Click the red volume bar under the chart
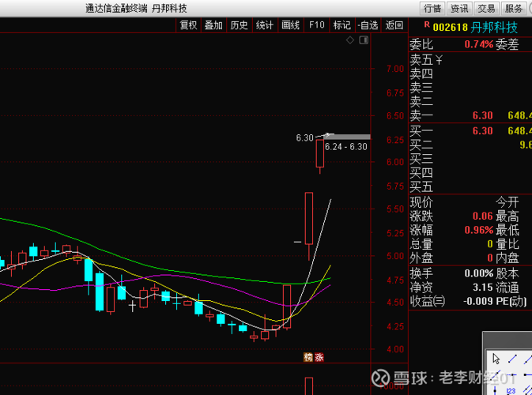 309,386
